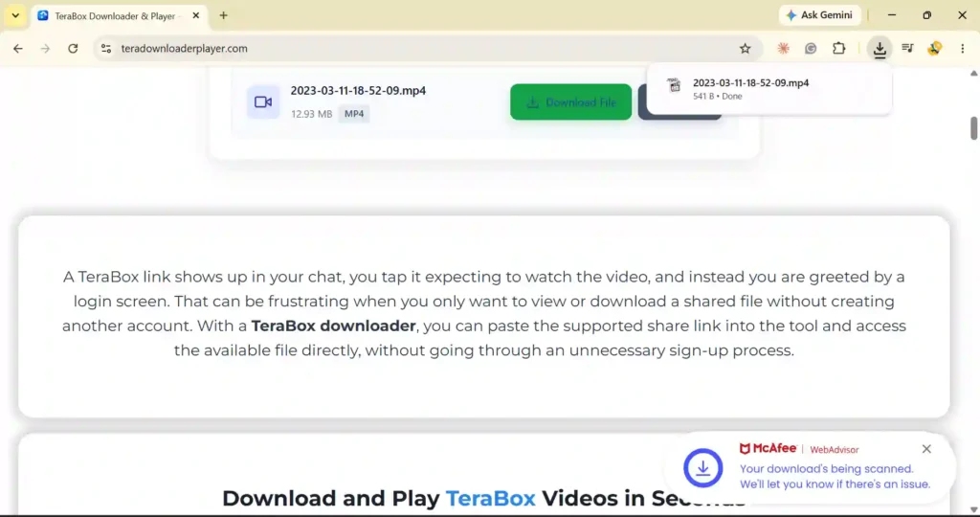The width and height of the screenshot is (980, 517).
Task: Minimize the browser window
Action: click(892, 15)
